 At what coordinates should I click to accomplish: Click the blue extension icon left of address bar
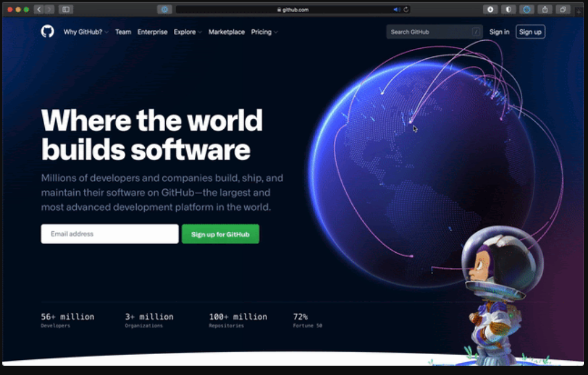click(164, 9)
